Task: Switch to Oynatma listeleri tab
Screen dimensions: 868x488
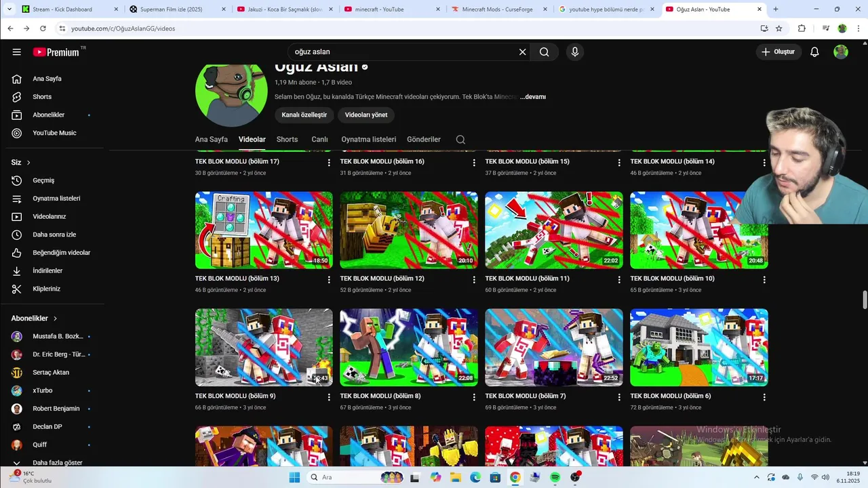Action: point(369,140)
